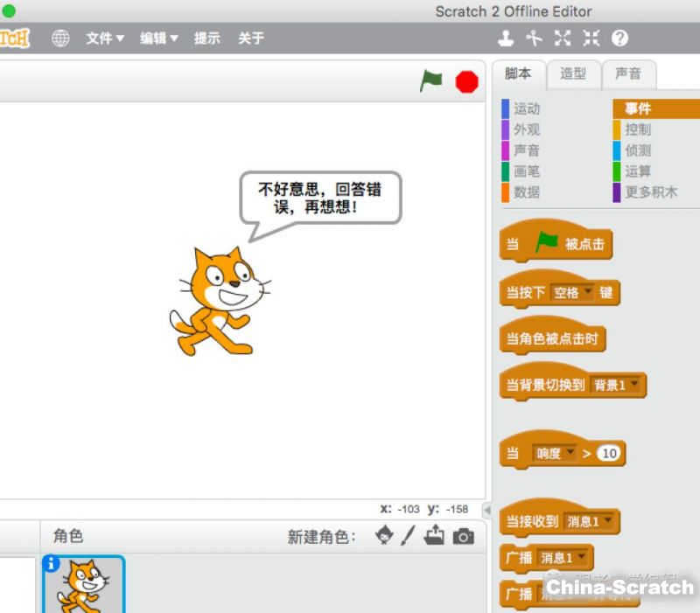Select the 侦测 block category
This screenshot has width=700, height=613.
(x=638, y=150)
